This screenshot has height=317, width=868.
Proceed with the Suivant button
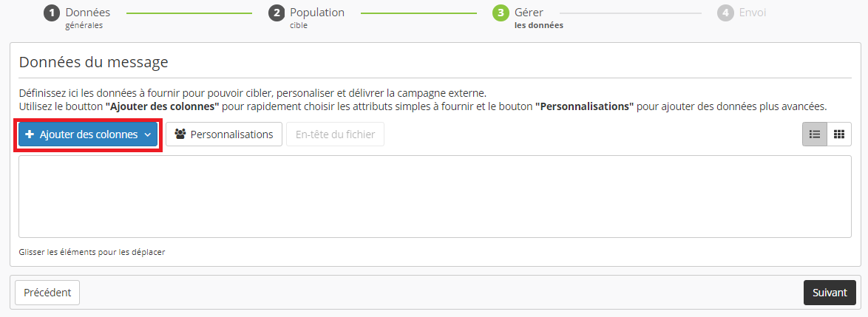coord(830,293)
